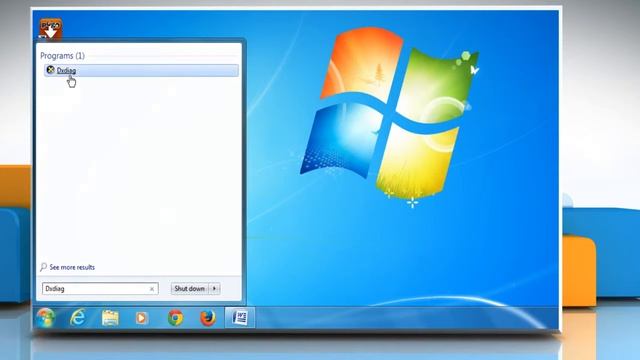The image size is (640, 360).
Task: Open Mozilla Firefox from the taskbar
Action: pyautogui.click(x=207, y=318)
